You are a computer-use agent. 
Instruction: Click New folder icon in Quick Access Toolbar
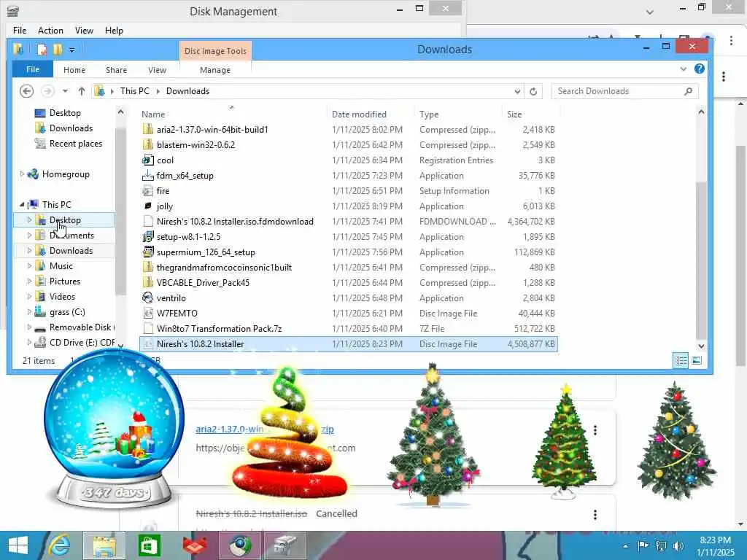pyautogui.click(x=58, y=50)
